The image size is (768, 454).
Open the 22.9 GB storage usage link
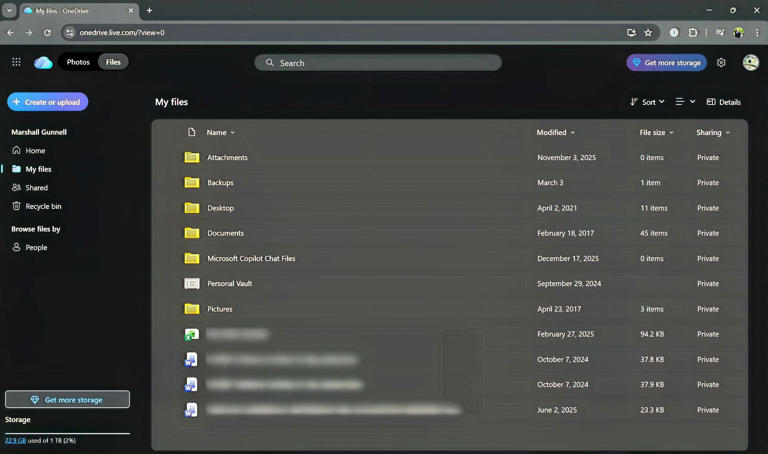[15, 440]
